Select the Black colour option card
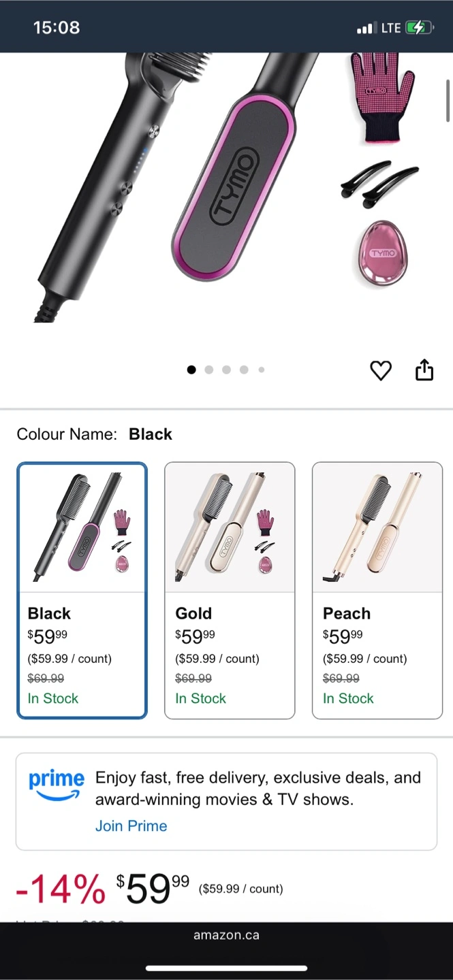The height and width of the screenshot is (980, 453). [82, 590]
